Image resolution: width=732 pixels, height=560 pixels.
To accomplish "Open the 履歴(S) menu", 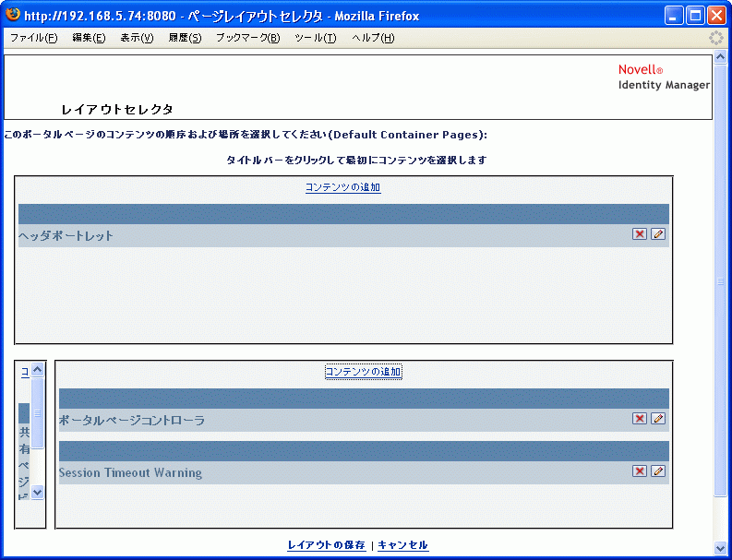I will pyautogui.click(x=185, y=38).
